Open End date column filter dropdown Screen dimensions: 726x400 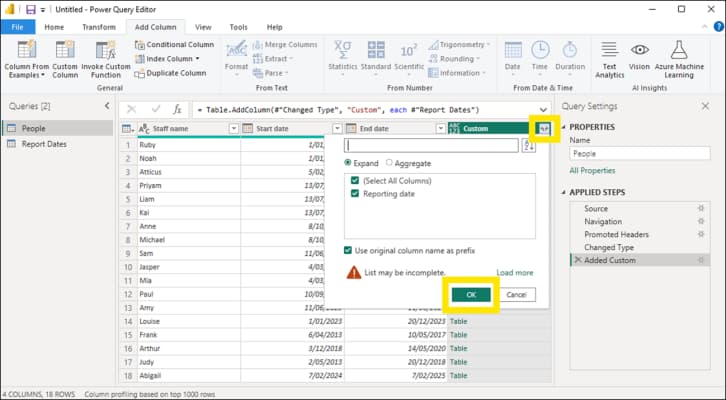[441, 129]
